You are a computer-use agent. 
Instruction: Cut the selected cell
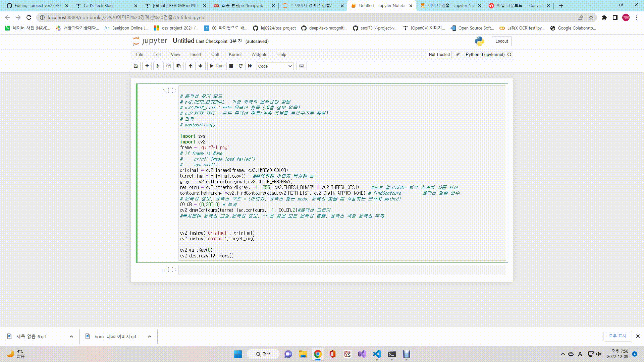158,66
